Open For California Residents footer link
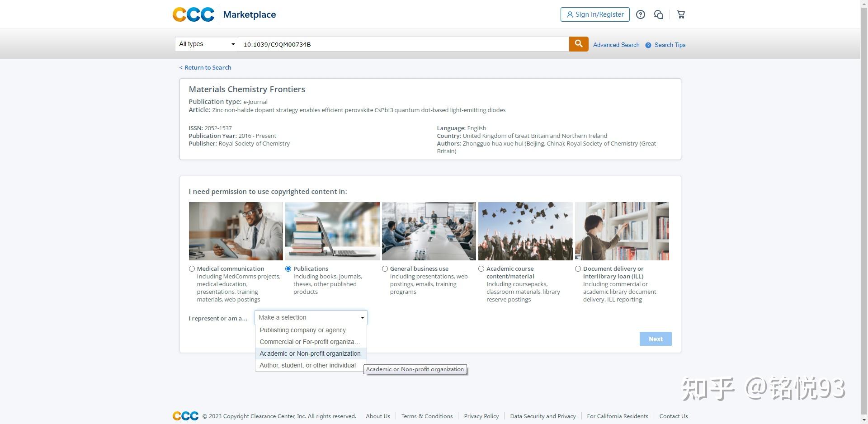The image size is (868, 424). click(618, 416)
